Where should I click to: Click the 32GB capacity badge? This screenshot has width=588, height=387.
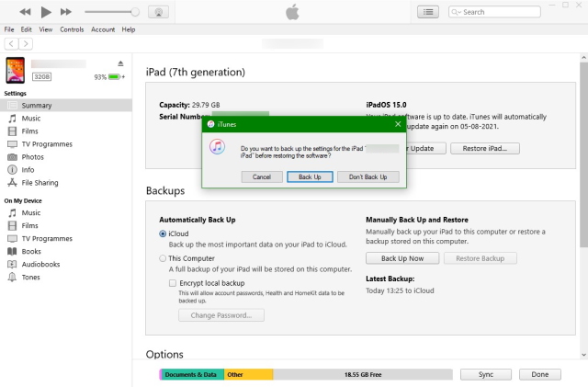[x=41, y=77]
